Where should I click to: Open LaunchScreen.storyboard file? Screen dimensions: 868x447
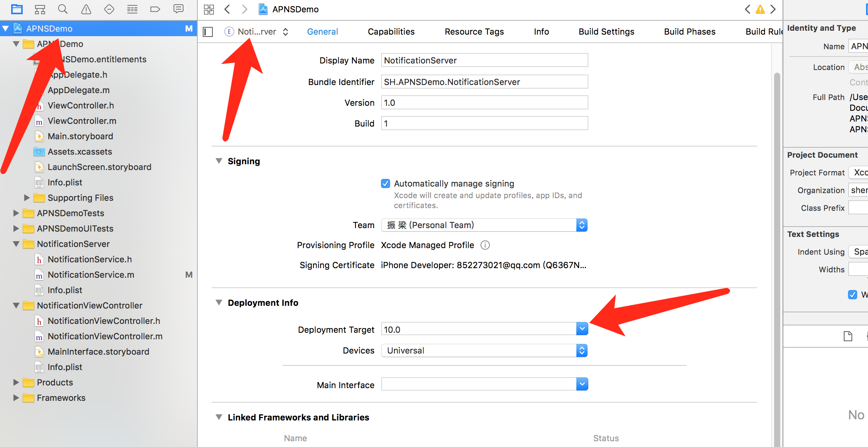pos(99,167)
